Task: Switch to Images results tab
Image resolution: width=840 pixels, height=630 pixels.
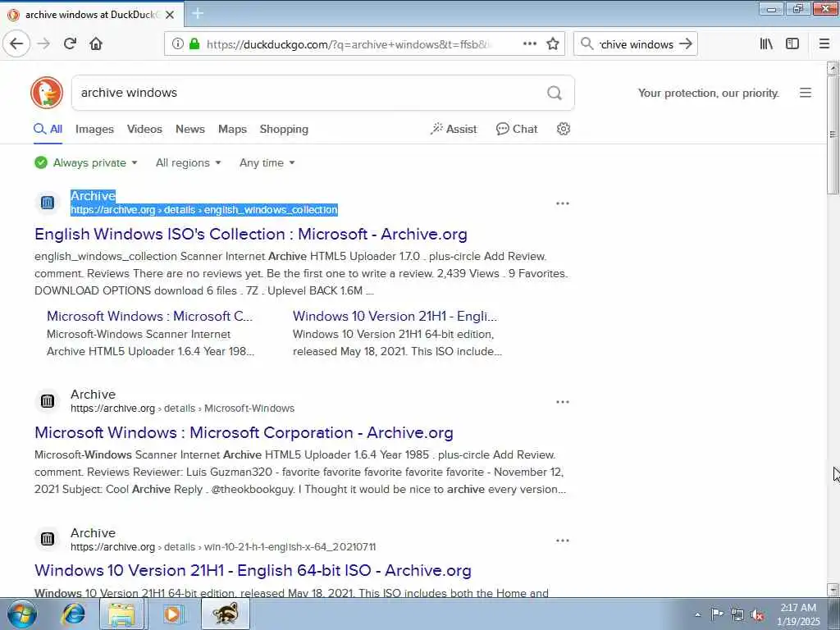Action: pos(94,129)
